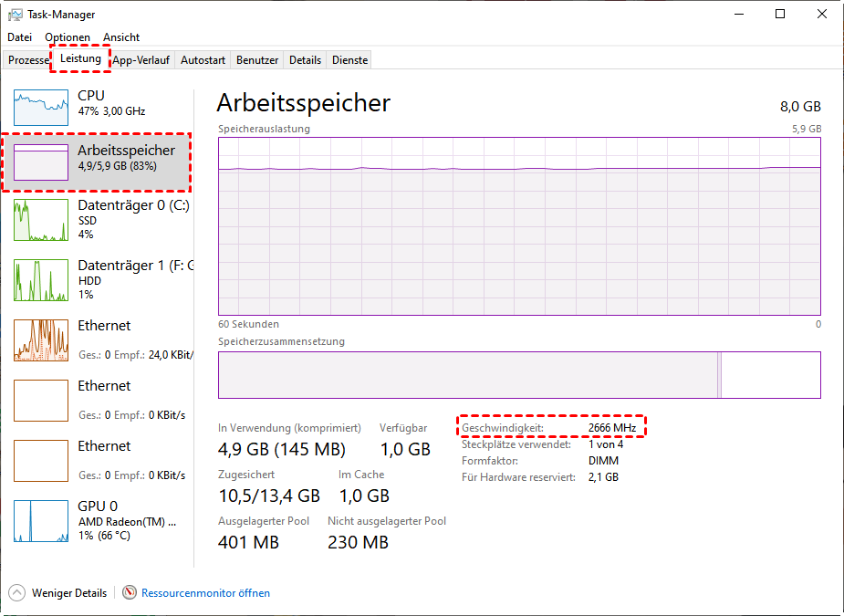The width and height of the screenshot is (844, 616).
Task: Switch to the Autostart tab
Action: coord(203,60)
